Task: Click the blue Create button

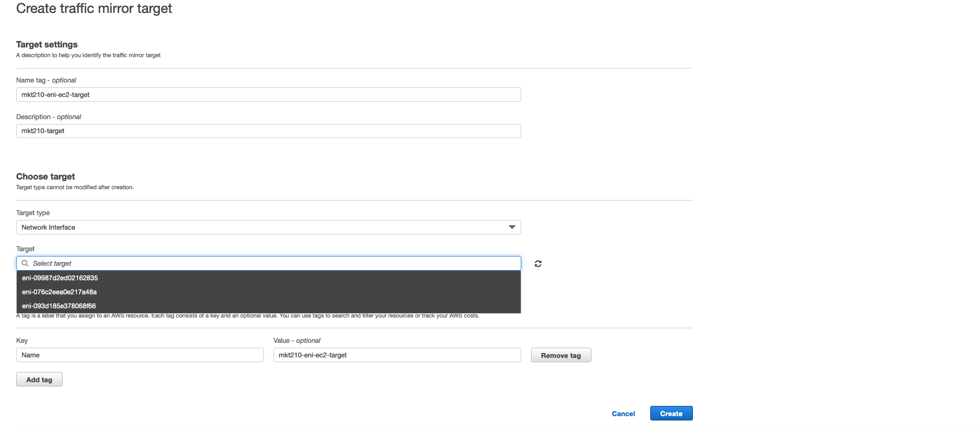Action: (671, 413)
